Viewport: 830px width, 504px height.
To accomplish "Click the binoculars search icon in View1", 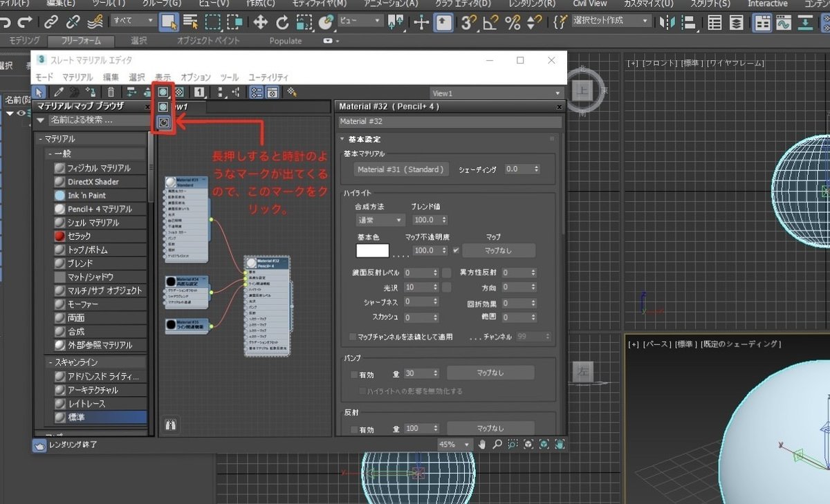I will [171, 425].
